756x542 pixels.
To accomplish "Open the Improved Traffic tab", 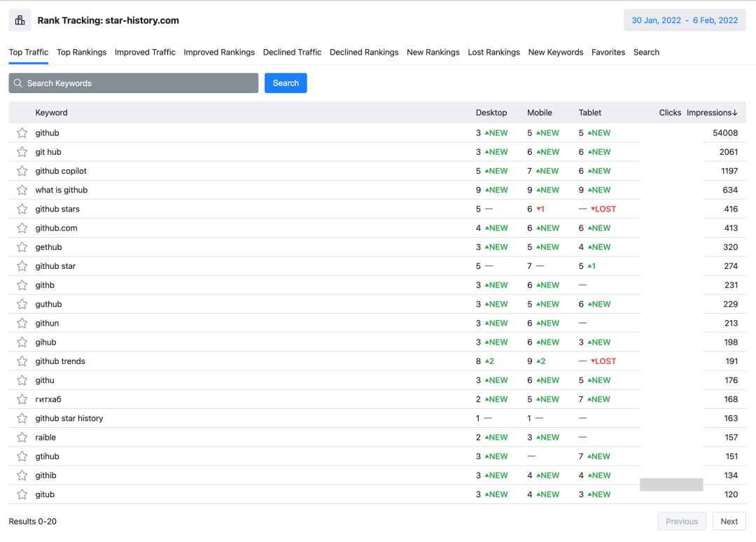I will [x=145, y=52].
